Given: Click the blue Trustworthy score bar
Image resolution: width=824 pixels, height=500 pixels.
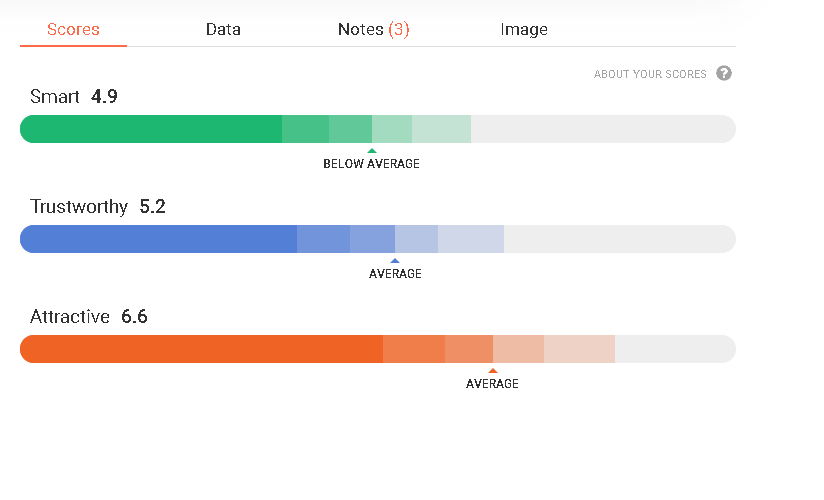Looking at the screenshot, I should (378, 239).
